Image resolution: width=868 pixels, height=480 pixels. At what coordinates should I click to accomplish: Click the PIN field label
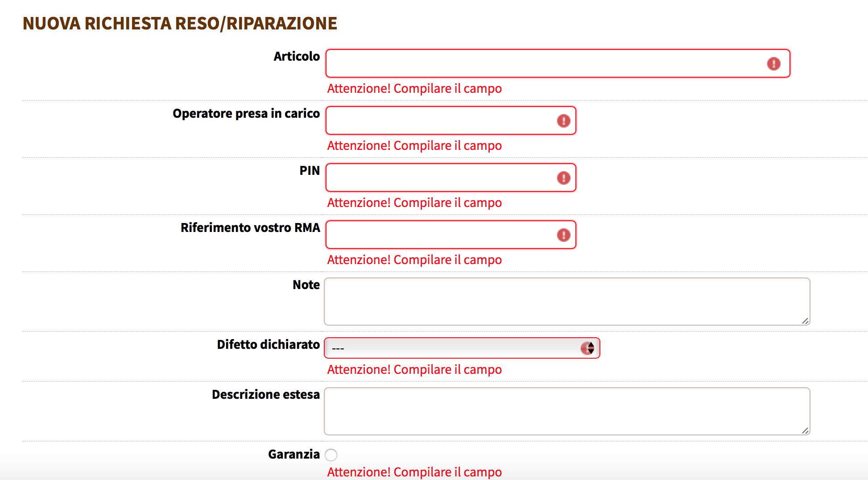(x=310, y=171)
